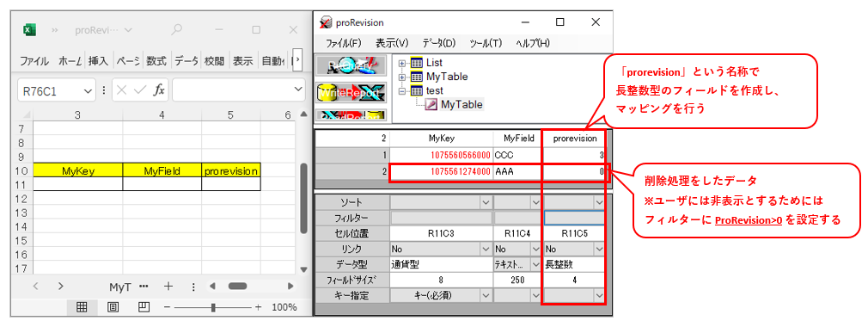
Task: Open the key designation dropdown for MyKey
Action: [x=486, y=295]
